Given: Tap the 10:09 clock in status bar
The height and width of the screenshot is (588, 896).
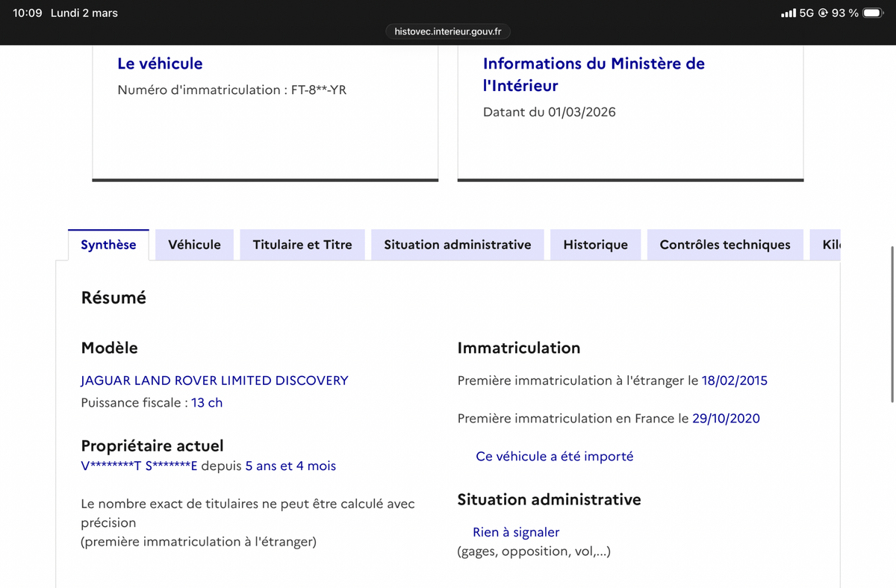Looking at the screenshot, I should pos(28,13).
